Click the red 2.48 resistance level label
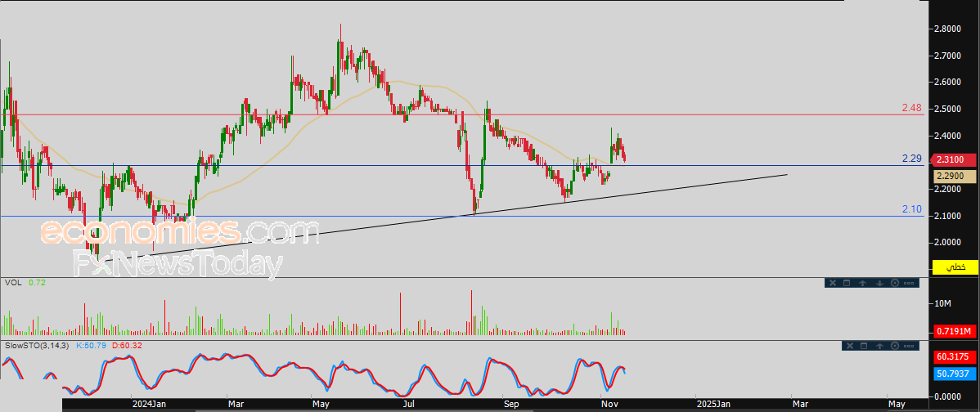 pos(912,108)
